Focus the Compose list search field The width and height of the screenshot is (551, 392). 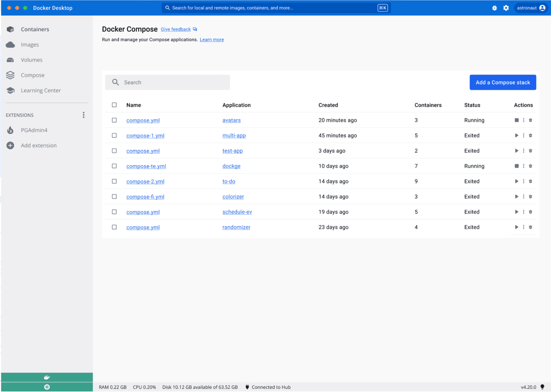click(x=172, y=83)
